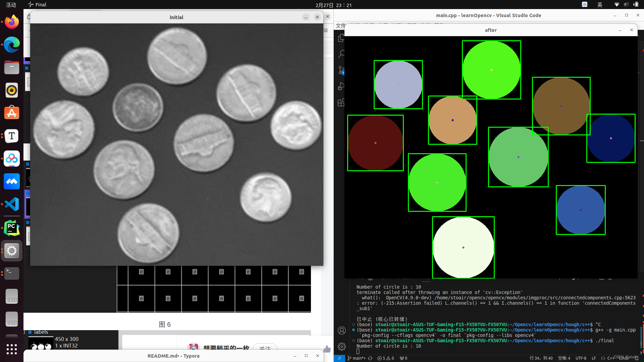Open the Final app menu in top bar
644x362 pixels.
click(x=37, y=5)
